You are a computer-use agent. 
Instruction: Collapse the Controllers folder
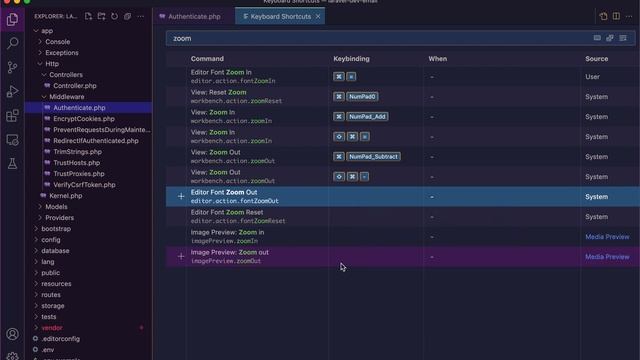point(66,75)
